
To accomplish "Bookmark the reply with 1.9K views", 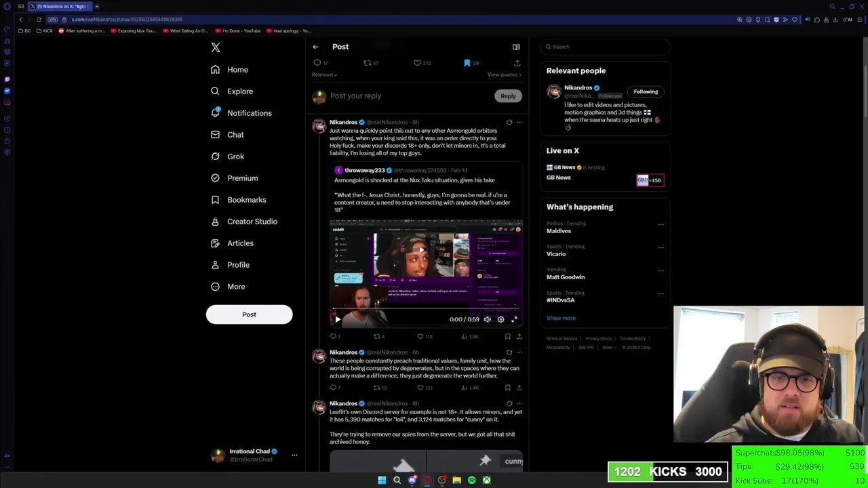I will (507, 336).
